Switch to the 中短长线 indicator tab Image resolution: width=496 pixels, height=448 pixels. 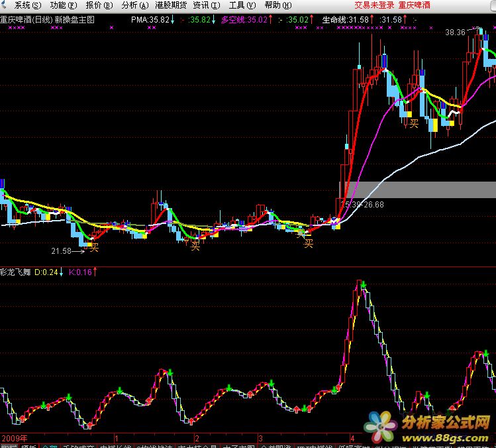(x=115, y=446)
